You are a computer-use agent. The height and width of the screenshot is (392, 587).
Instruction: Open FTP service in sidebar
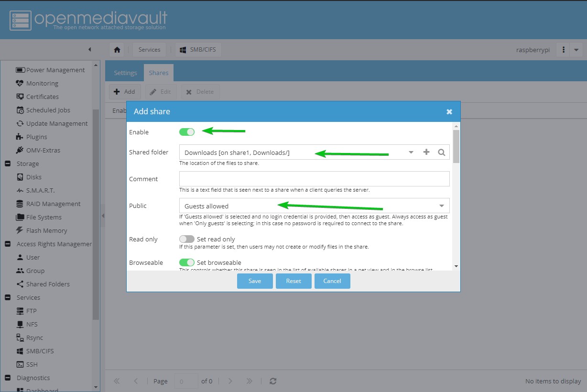pyautogui.click(x=26, y=311)
